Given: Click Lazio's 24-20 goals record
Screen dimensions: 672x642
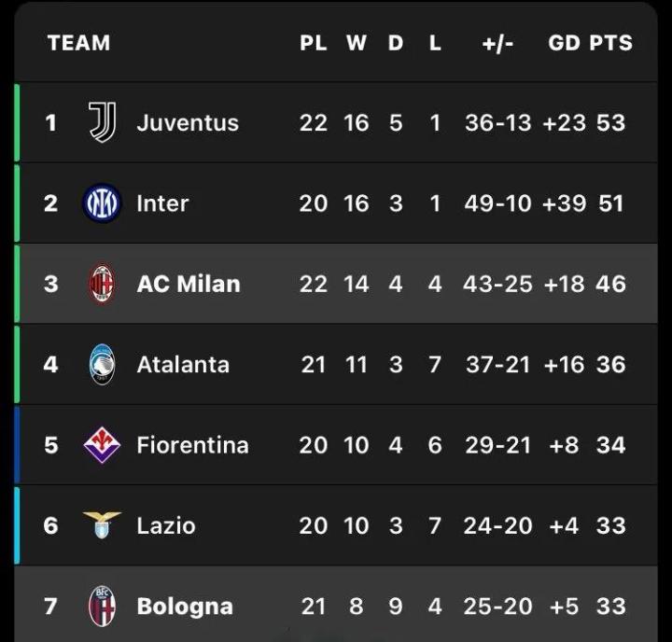Looking at the screenshot, I should click(x=497, y=525).
